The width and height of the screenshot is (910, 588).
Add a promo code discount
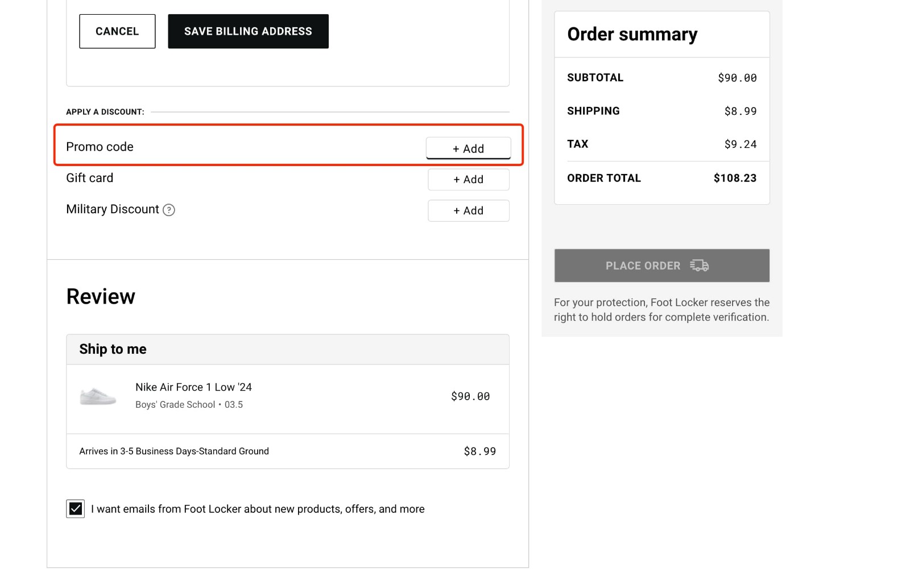tap(469, 148)
